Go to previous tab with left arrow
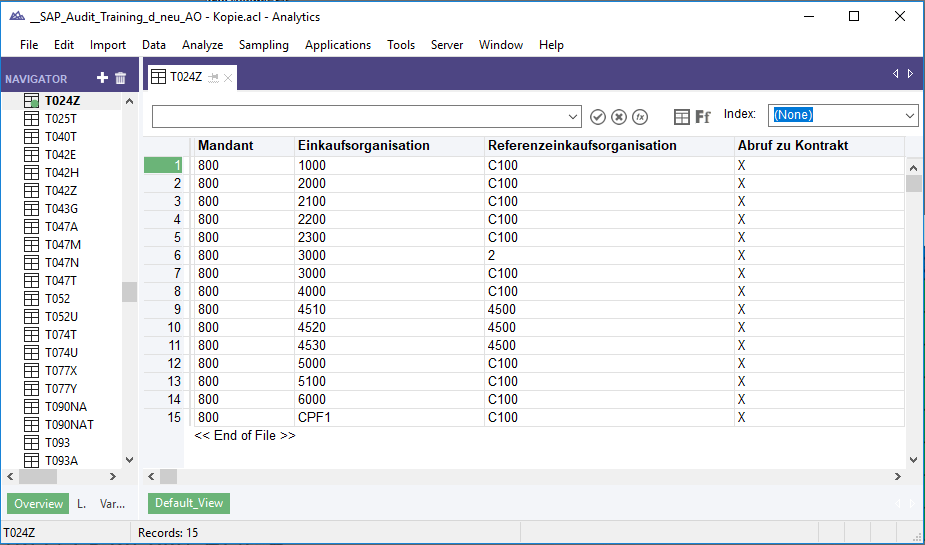 pos(896,74)
